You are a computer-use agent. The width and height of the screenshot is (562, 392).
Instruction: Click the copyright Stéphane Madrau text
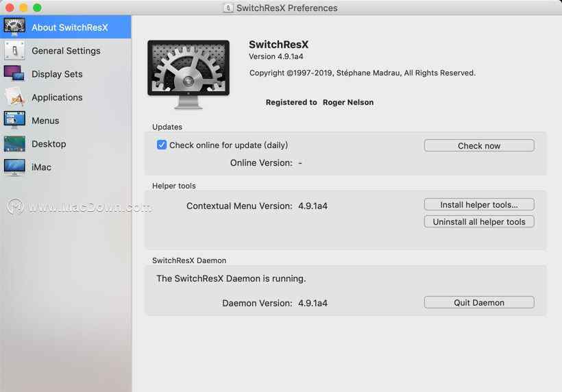(363, 73)
